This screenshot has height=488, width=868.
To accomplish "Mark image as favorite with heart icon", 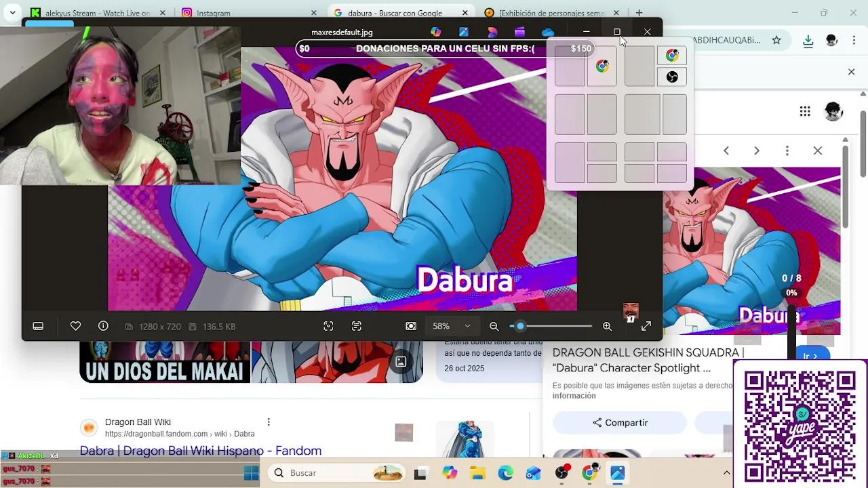I will click(75, 326).
